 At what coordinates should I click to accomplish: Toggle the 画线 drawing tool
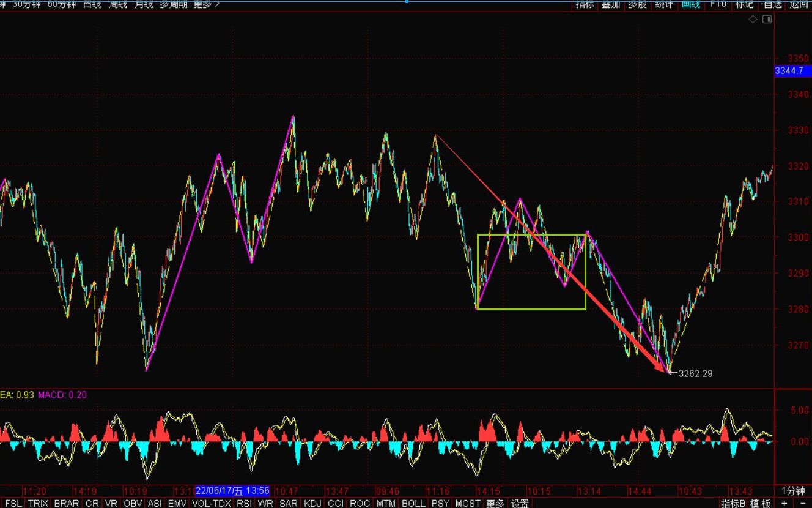point(691,4)
